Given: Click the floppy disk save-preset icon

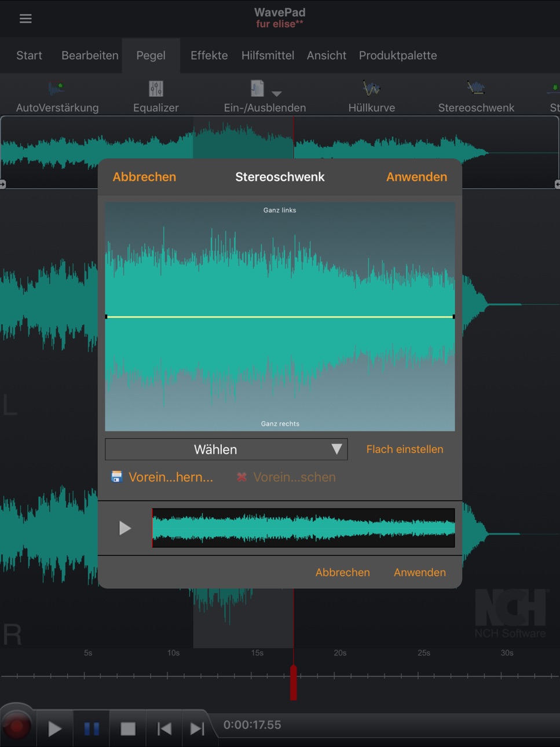Looking at the screenshot, I should pyautogui.click(x=117, y=477).
